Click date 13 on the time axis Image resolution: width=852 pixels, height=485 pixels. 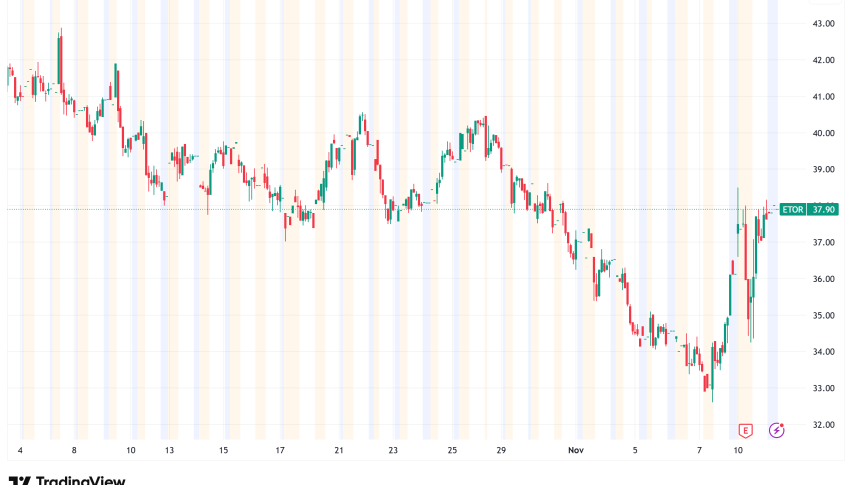tap(170, 451)
